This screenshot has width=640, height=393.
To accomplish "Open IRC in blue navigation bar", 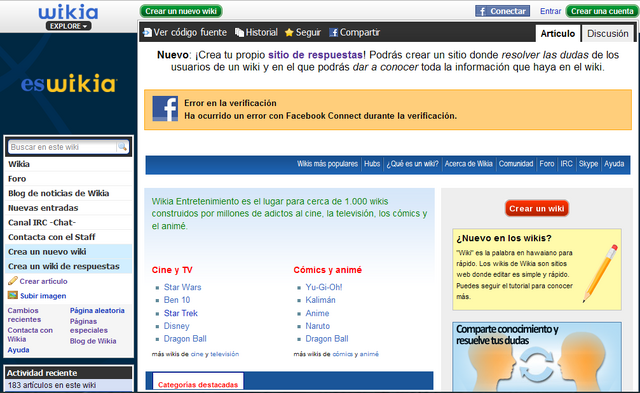I will tap(566, 164).
